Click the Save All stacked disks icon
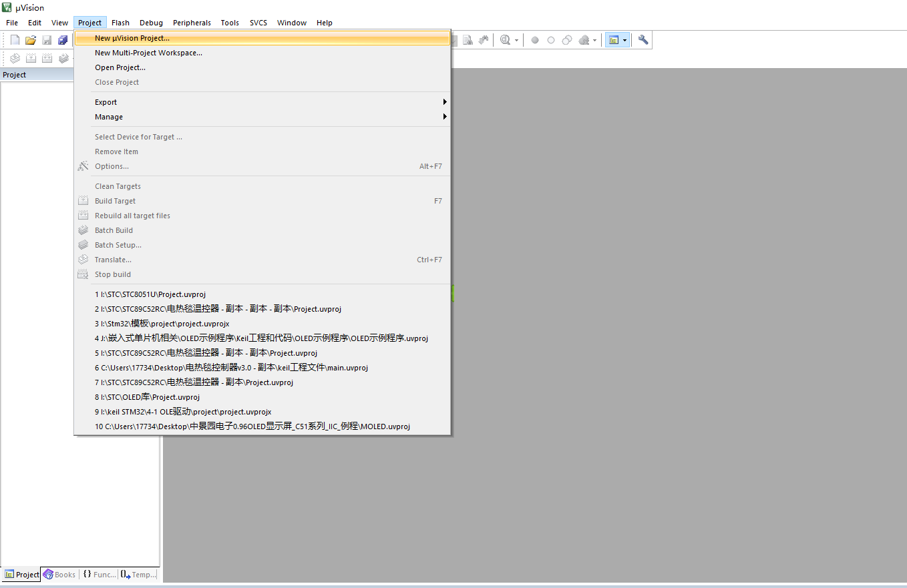 pos(63,40)
